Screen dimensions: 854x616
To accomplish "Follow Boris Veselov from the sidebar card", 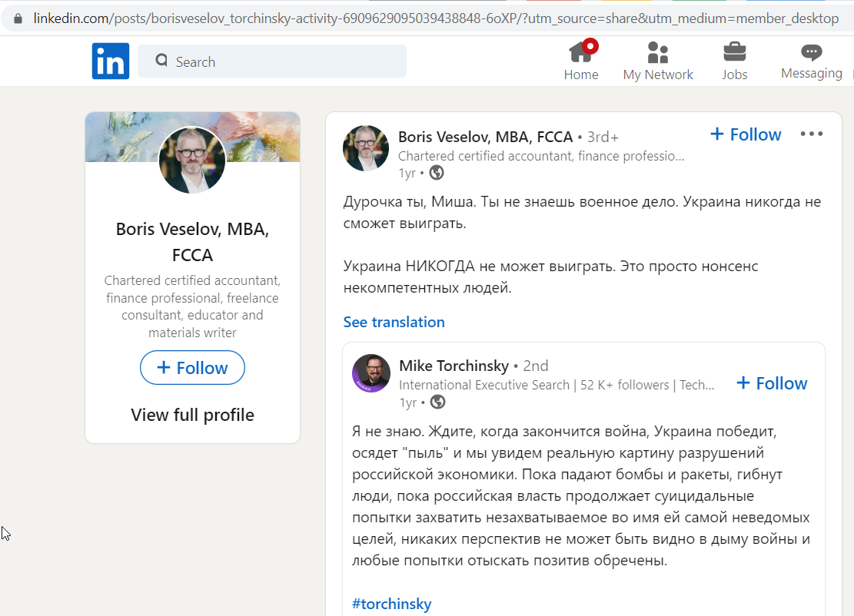I will (x=192, y=368).
